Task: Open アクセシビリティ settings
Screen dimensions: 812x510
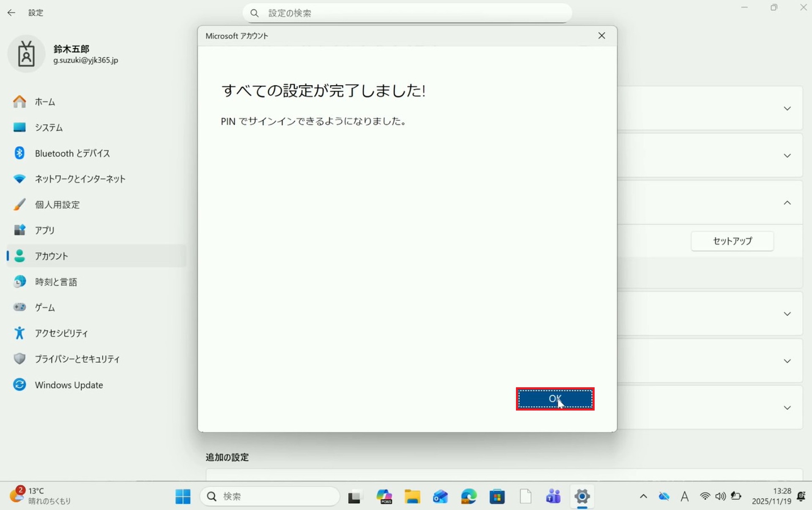Action: point(61,333)
